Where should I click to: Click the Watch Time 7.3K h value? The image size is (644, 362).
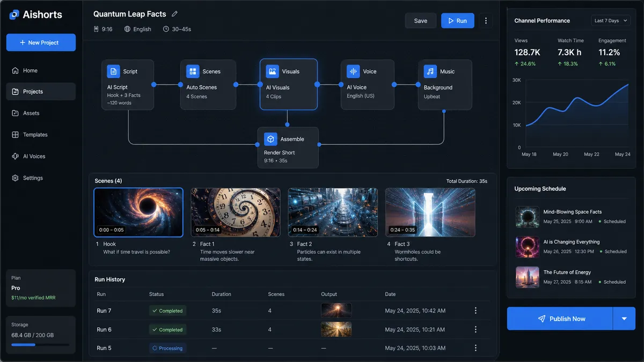pos(569,52)
